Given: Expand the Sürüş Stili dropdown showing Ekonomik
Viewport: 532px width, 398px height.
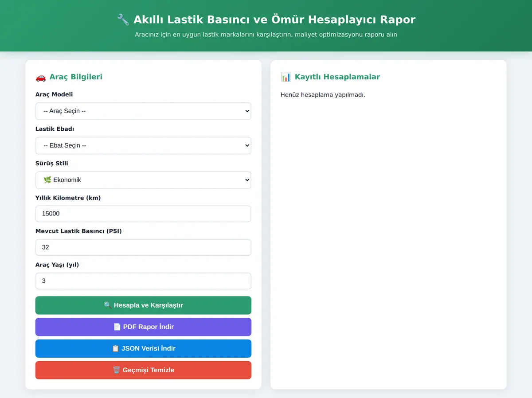Looking at the screenshot, I should coord(143,180).
